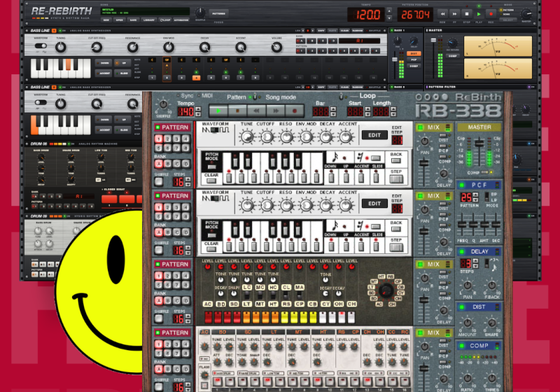Increase PCF pattern number
The image size is (560, 392).
(475, 195)
